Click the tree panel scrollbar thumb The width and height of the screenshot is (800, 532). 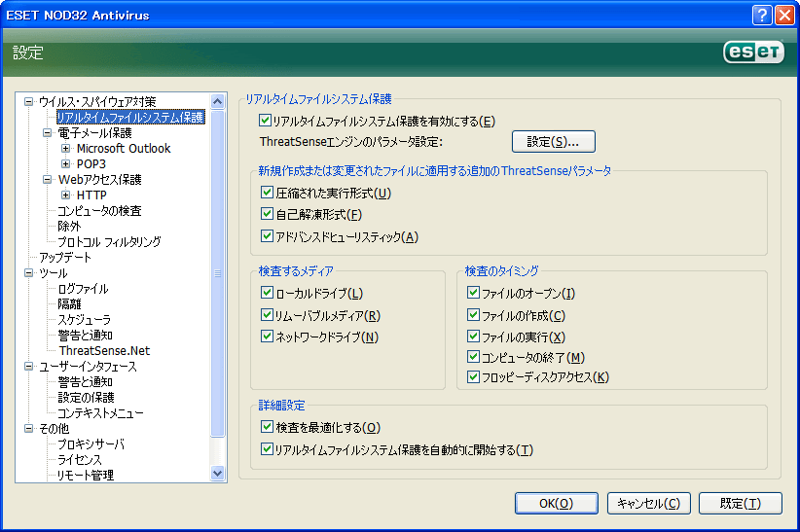pyautogui.click(x=217, y=273)
